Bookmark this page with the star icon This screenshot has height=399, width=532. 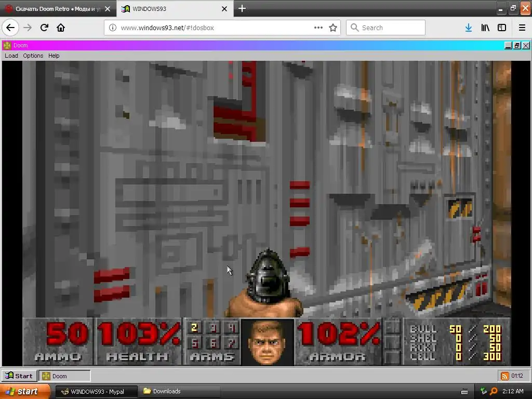pyautogui.click(x=333, y=28)
